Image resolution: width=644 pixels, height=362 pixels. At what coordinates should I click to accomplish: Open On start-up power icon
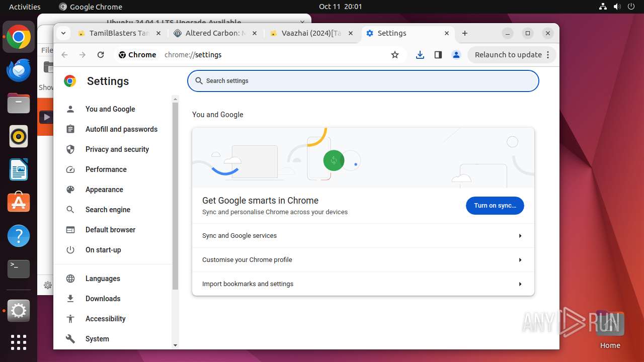[70, 250]
